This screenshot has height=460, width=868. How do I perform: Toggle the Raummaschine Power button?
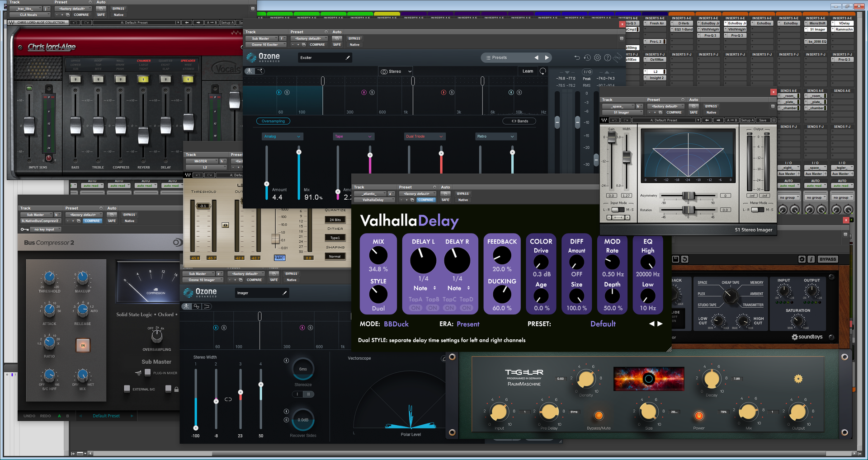point(699,416)
